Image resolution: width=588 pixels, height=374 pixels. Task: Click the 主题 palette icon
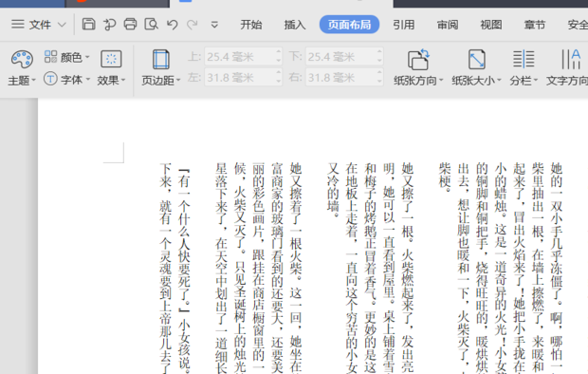(x=22, y=59)
